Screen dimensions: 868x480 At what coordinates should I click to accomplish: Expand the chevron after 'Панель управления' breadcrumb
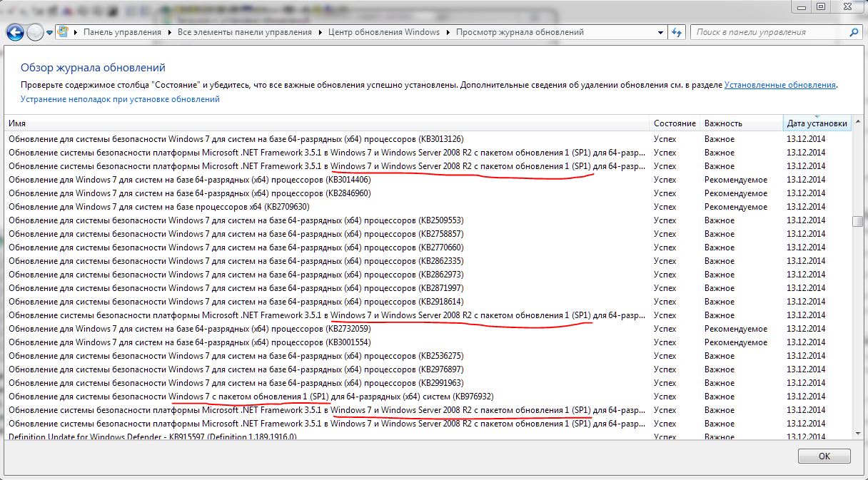point(170,32)
